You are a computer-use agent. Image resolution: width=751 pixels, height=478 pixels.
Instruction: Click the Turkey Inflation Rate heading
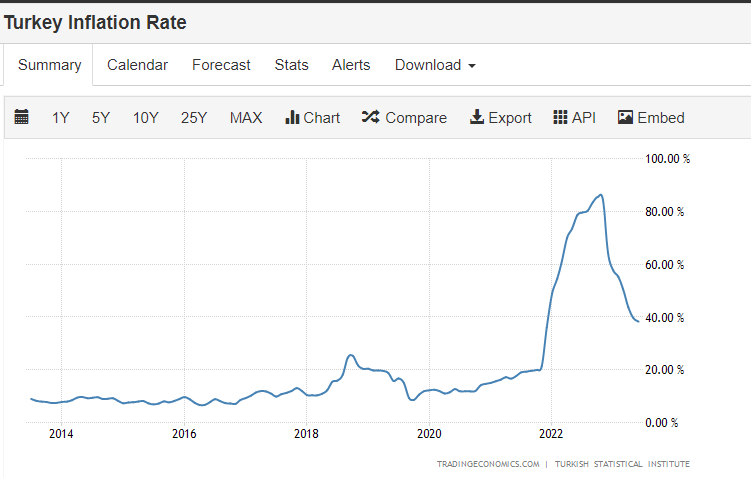pos(95,22)
